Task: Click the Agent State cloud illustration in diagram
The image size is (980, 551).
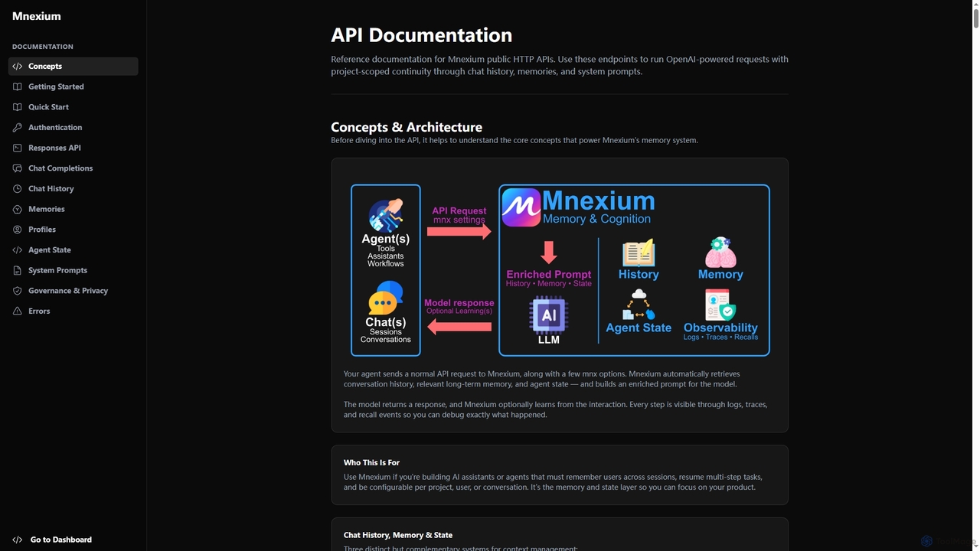Action: pos(639,304)
